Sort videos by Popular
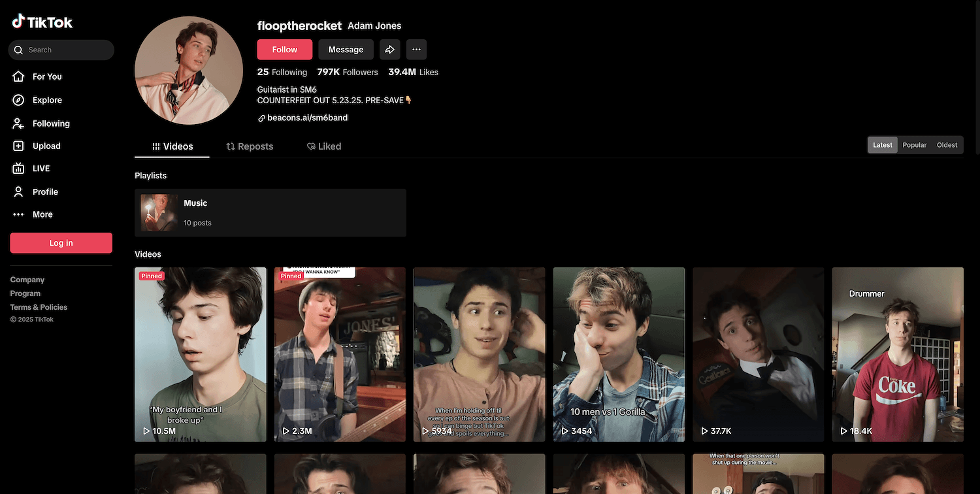Viewport: 980px width, 494px height. (x=914, y=145)
